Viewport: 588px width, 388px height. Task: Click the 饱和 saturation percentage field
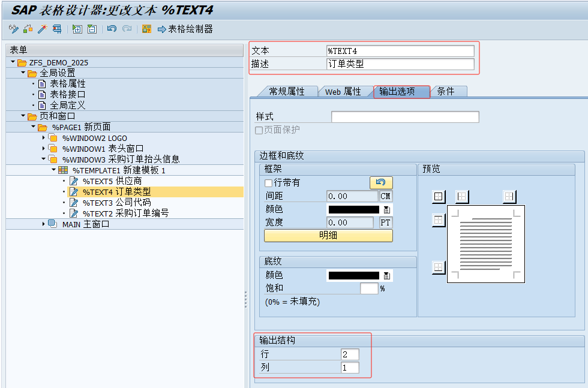[369, 288]
